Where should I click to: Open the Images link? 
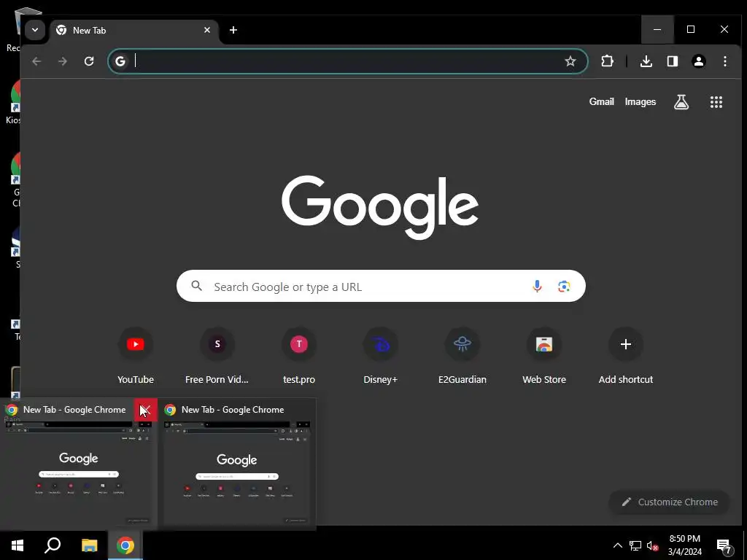coord(640,101)
